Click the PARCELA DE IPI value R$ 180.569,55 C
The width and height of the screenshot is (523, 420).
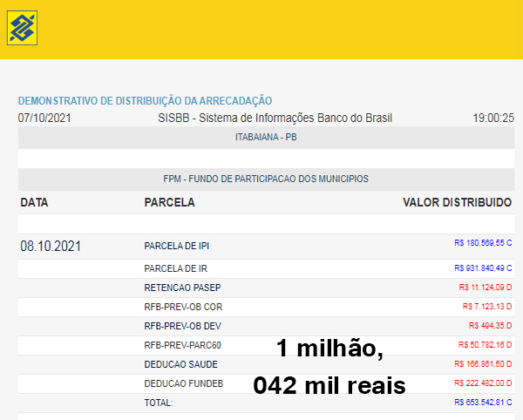pyautogui.click(x=483, y=243)
